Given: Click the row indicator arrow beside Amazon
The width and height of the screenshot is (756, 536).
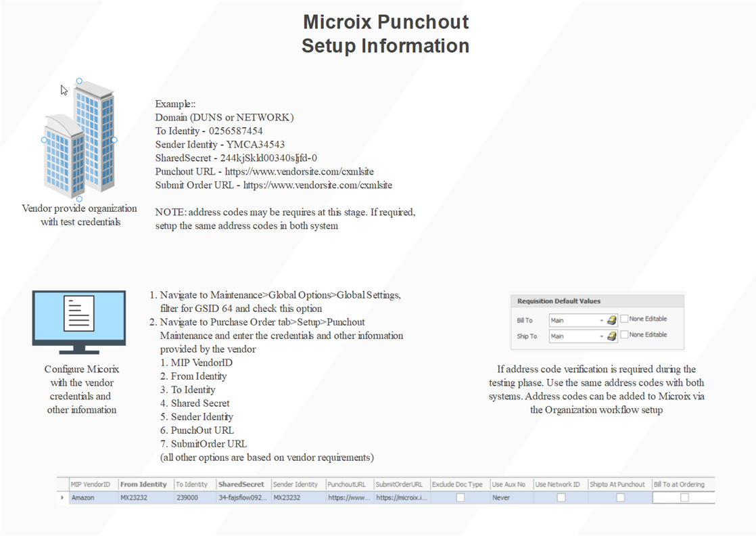Looking at the screenshot, I should click(x=63, y=498).
